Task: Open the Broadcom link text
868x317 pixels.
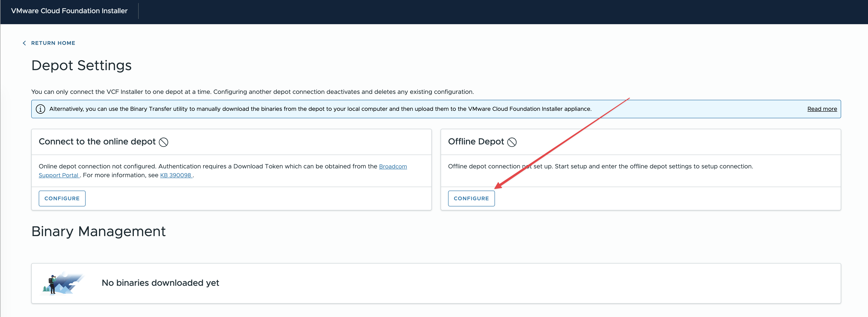Action: 393,166
